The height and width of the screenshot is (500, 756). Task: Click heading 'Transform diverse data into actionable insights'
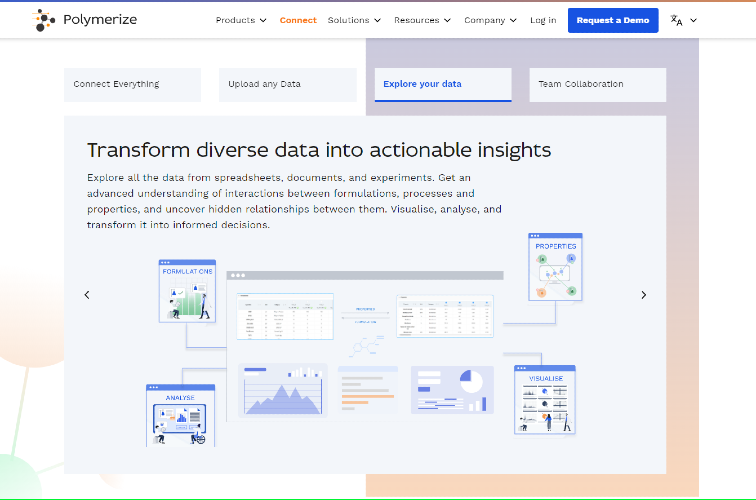(319, 150)
